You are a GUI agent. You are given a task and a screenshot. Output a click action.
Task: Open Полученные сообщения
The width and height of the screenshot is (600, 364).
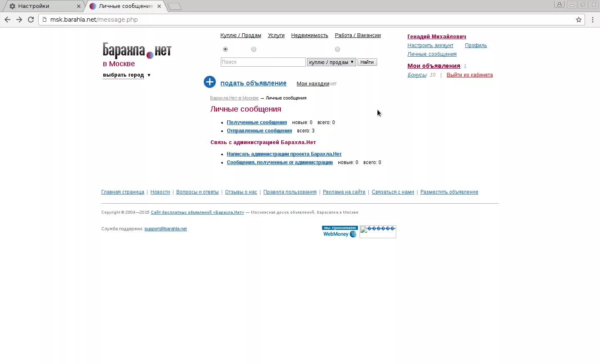(x=257, y=122)
